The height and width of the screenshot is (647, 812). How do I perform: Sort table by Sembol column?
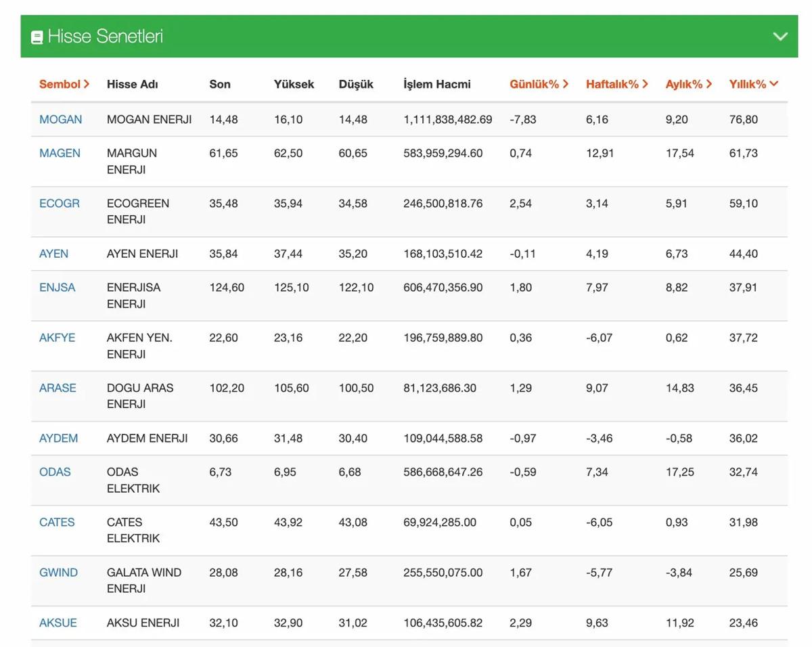point(64,84)
